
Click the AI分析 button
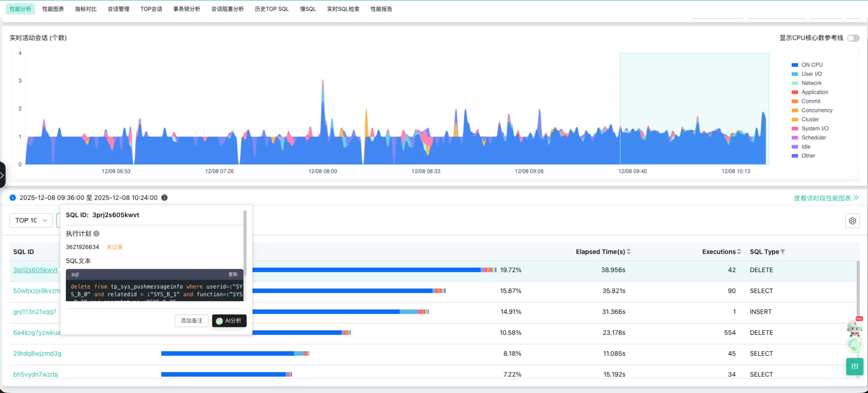tap(229, 321)
